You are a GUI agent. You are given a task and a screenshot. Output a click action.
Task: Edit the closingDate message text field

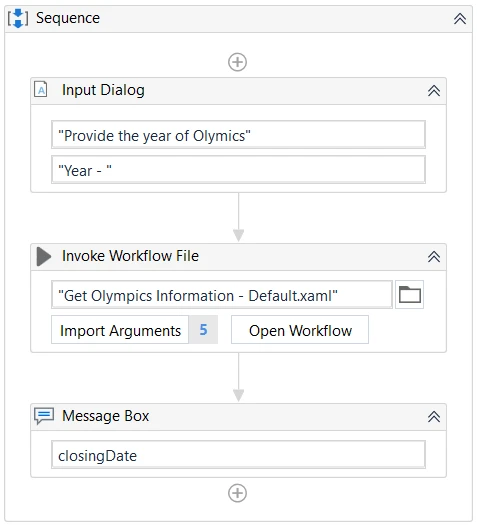[238, 455]
